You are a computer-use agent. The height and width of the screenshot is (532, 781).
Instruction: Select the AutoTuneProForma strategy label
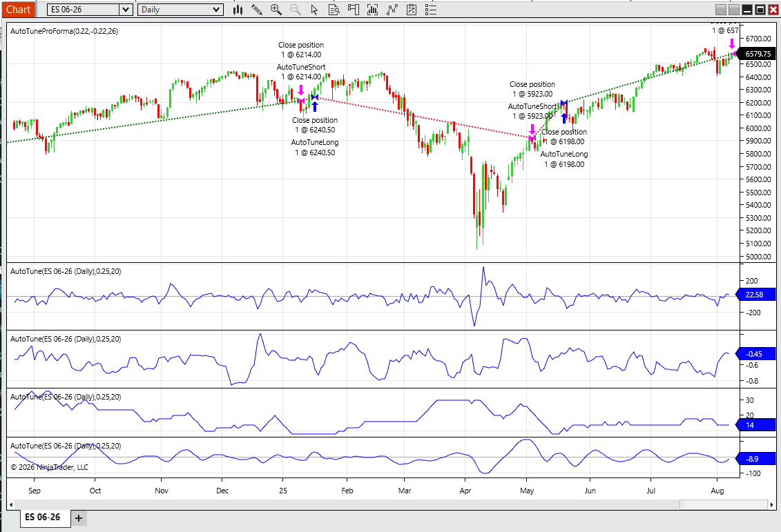(x=64, y=32)
